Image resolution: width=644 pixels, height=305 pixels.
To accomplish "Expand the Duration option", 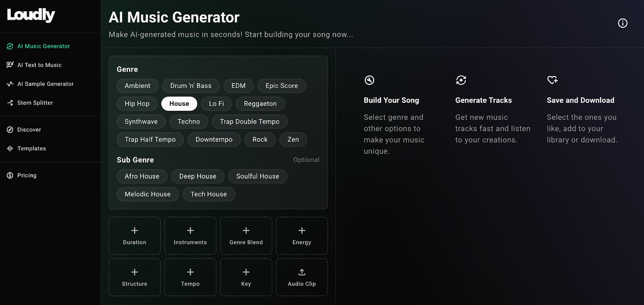I will coord(134,235).
